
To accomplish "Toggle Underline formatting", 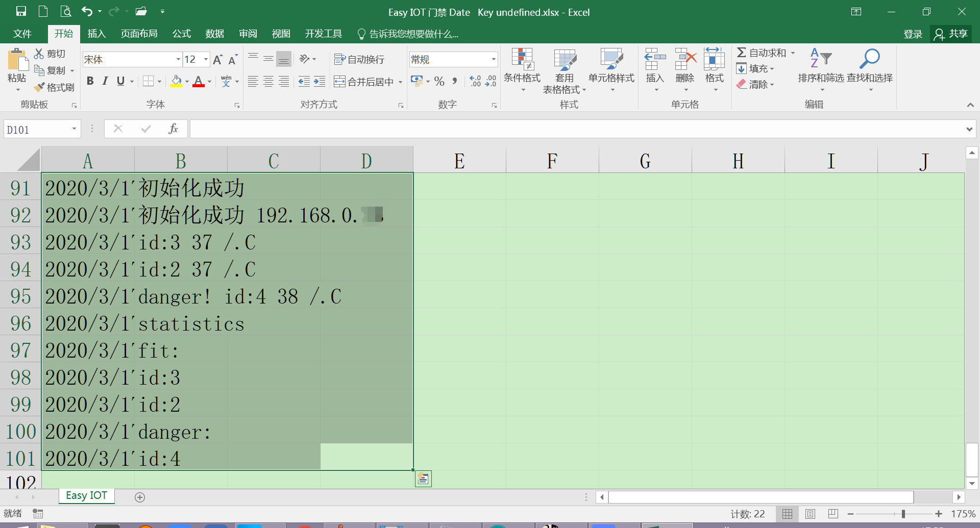I will (120, 81).
